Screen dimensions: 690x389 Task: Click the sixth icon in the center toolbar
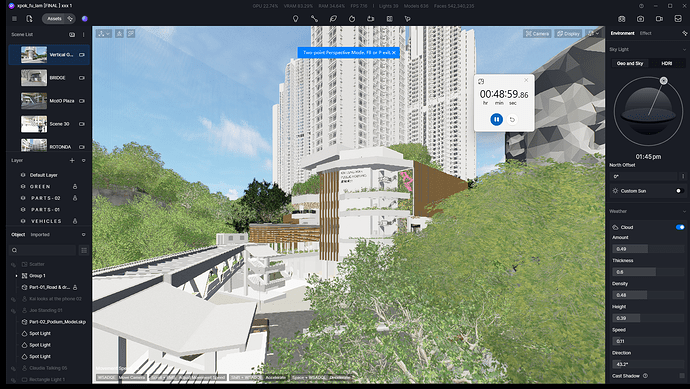pyautogui.click(x=389, y=19)
